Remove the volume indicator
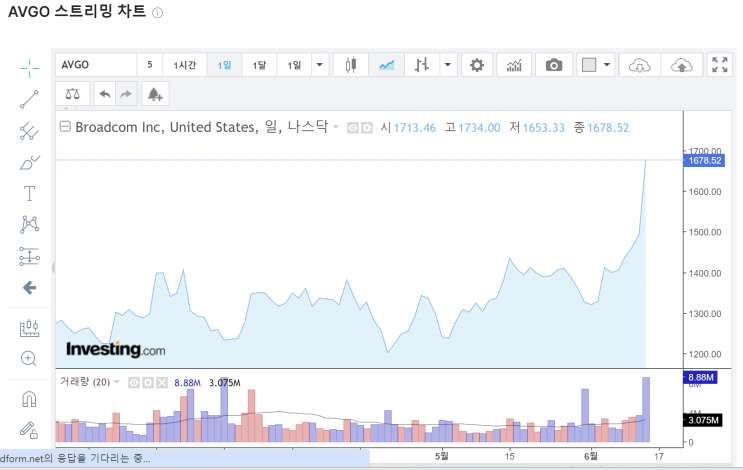The image size is (743, 470). [x=162, y=382]
